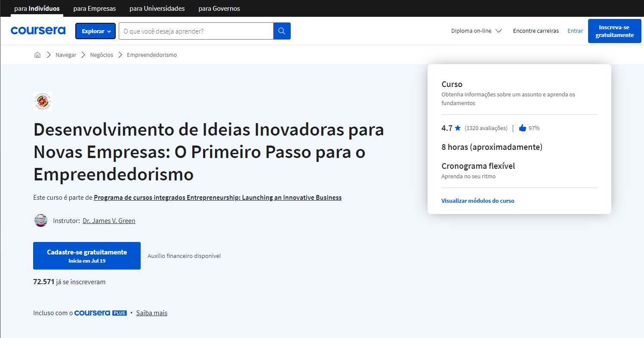Click 'Auxílio financeiro disponível' text
Image resolution: width=644 pixels, height=338 pixels.
point(184,256)
